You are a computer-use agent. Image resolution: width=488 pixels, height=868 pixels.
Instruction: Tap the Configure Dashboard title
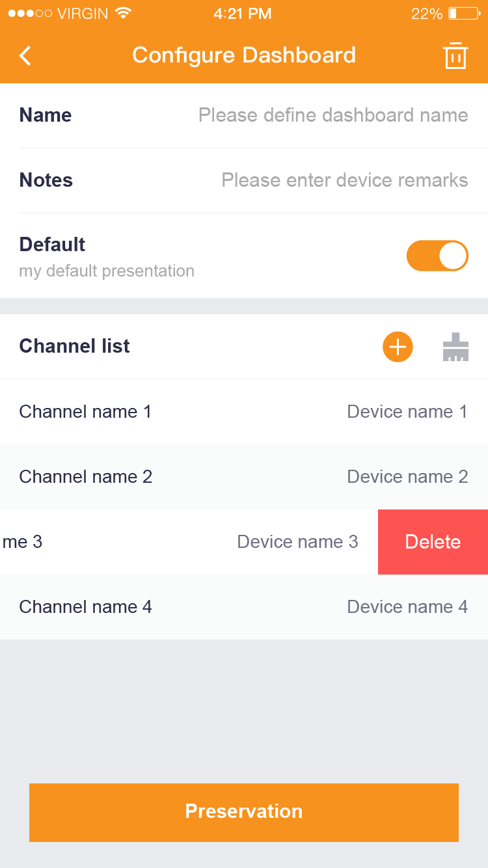pyautogui.click(x=244, y=55)
